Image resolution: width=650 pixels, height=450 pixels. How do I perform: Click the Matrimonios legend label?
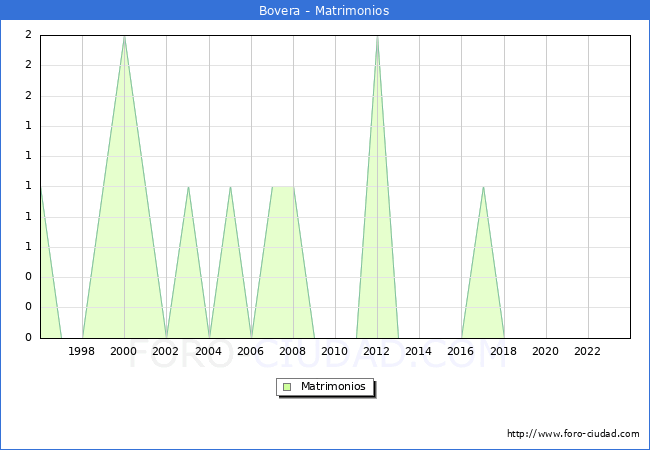click(x=333, y=386)
